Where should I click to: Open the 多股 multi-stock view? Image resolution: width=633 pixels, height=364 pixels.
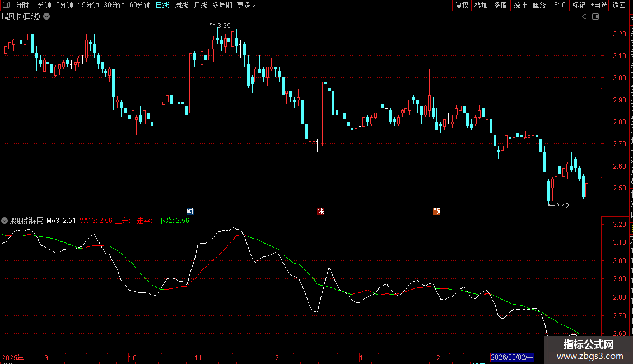[x=500, y=5]
